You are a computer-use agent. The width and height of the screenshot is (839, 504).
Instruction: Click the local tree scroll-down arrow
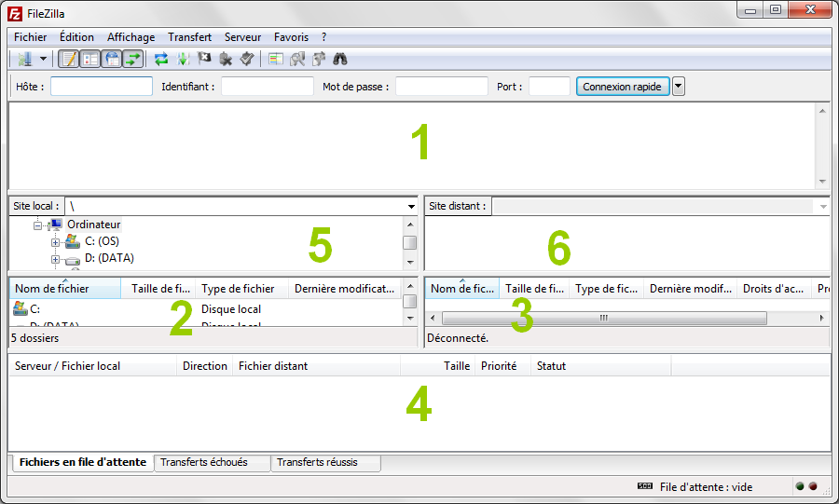[x=410, y=263]
